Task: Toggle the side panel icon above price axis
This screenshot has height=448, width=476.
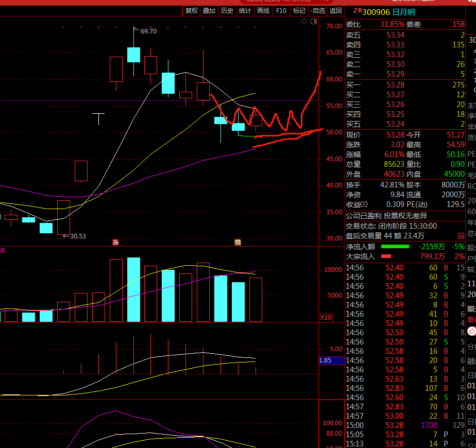Action: (x=314, y=22)
